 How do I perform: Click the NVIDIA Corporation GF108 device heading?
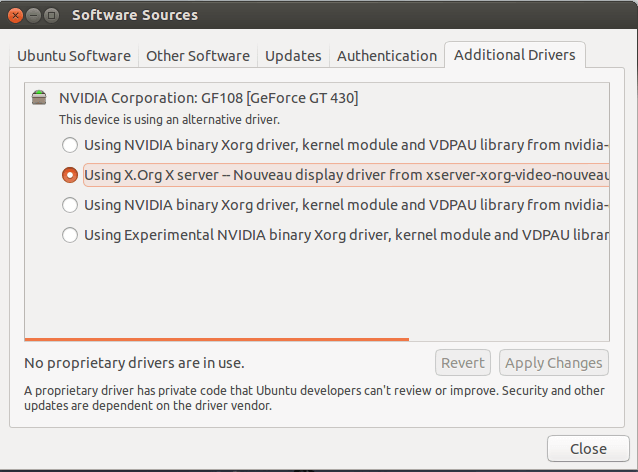pos(208,98)
